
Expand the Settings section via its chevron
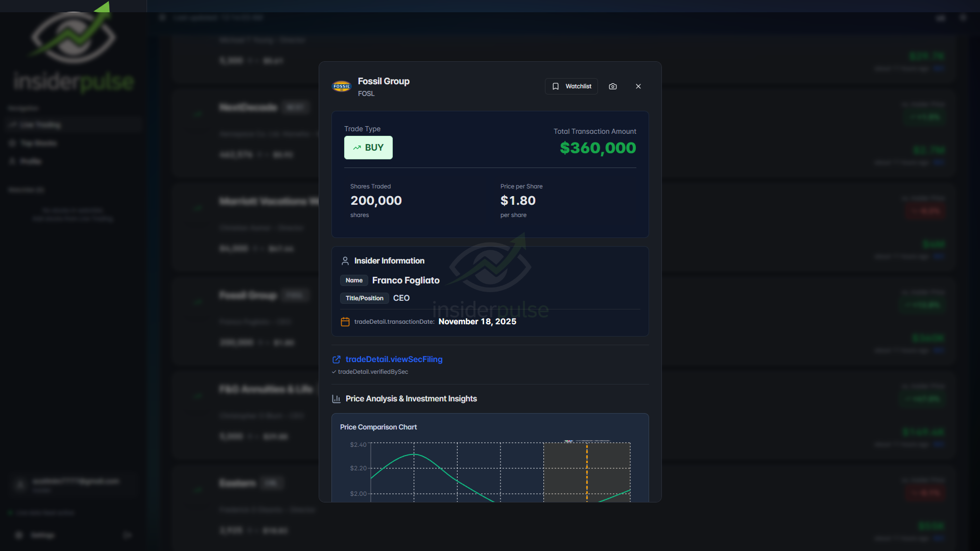127,535
